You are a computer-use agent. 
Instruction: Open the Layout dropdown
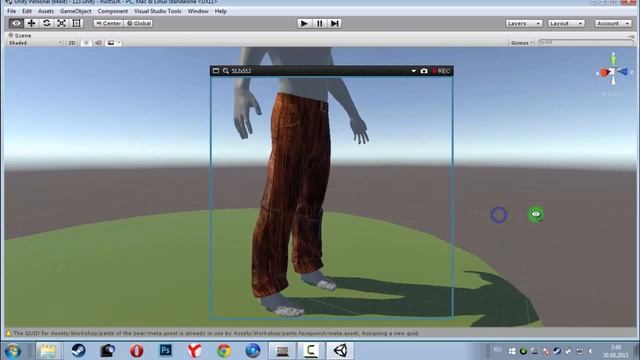pyautogui.click(x=566, y=23)
